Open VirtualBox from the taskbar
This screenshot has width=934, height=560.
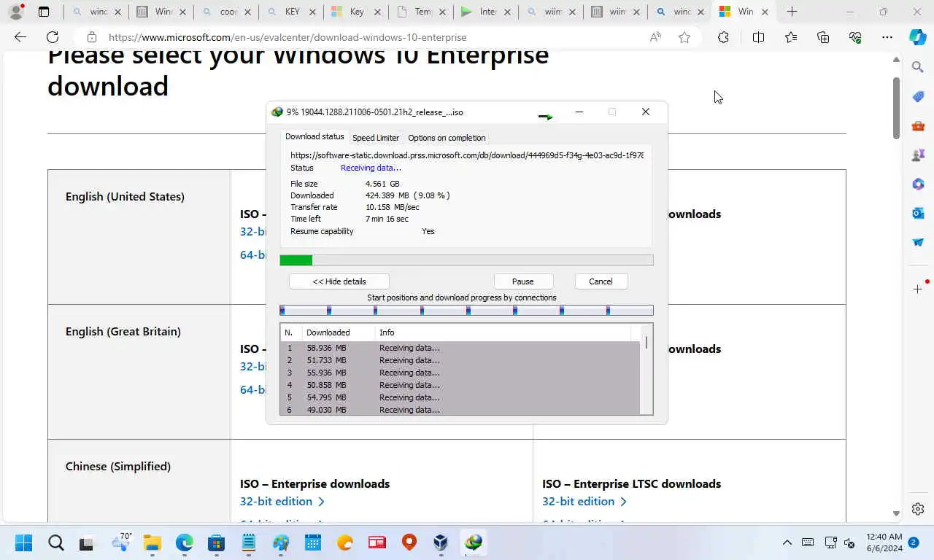click(441, 542)
